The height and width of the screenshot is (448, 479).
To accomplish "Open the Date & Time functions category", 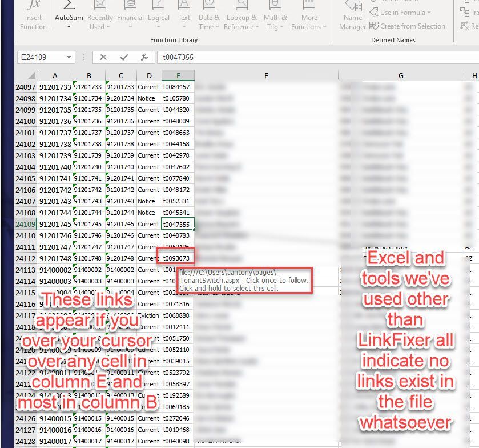I will (x=209, y=14).
